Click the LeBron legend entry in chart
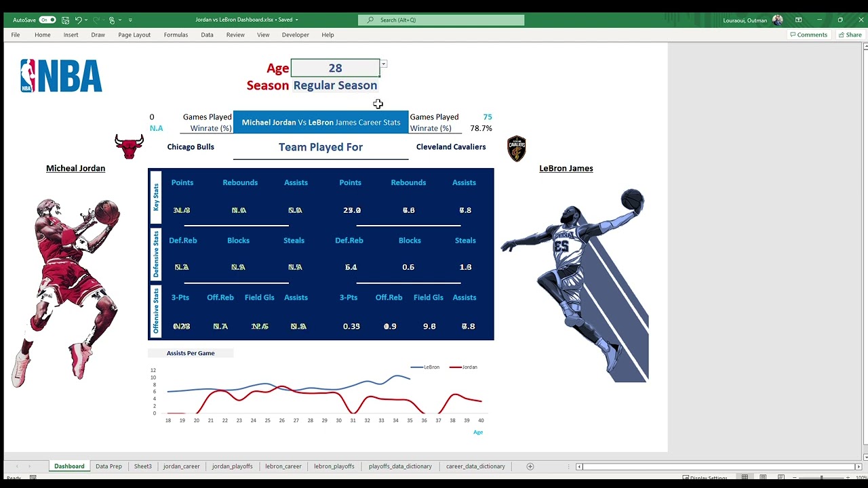Image resolution: width=868 pixels, height=488 pixels. coord(425,367)
